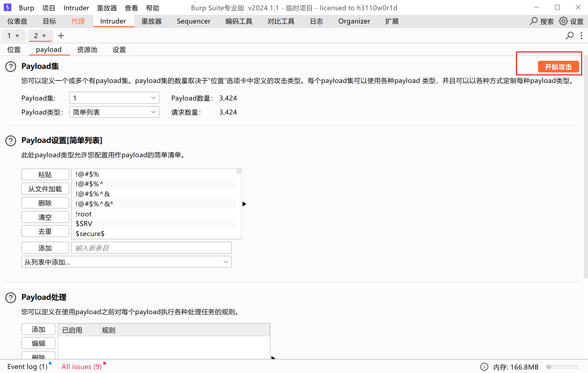Click the 编辑 button under Payload处理
This screenshot has height=373, width=588.
38,343
